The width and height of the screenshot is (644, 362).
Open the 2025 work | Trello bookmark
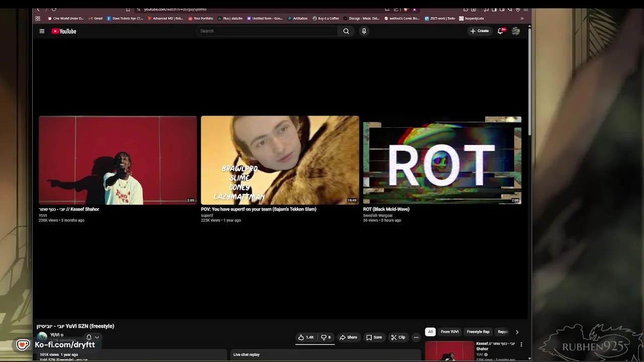tap(440, 19)
